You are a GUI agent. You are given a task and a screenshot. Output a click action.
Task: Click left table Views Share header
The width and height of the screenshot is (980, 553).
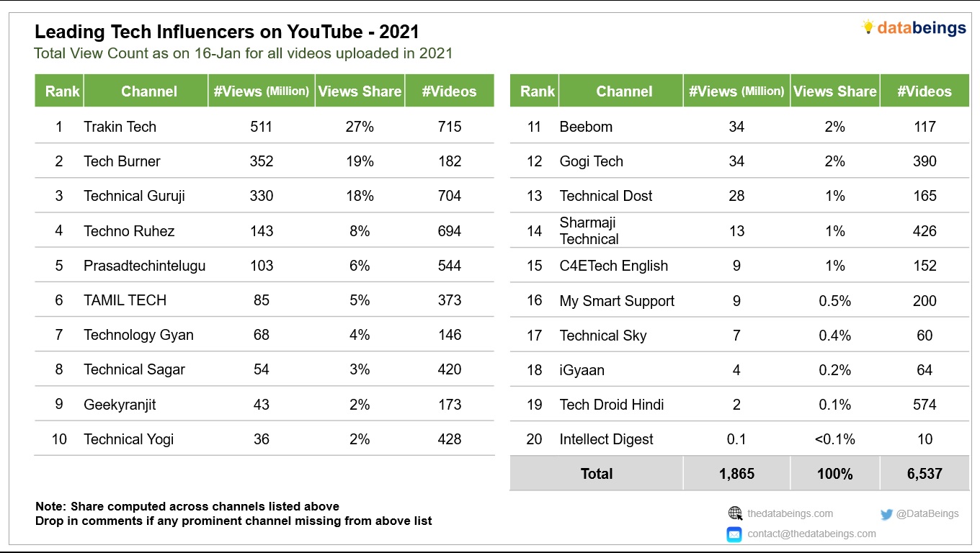pos(360,91)
